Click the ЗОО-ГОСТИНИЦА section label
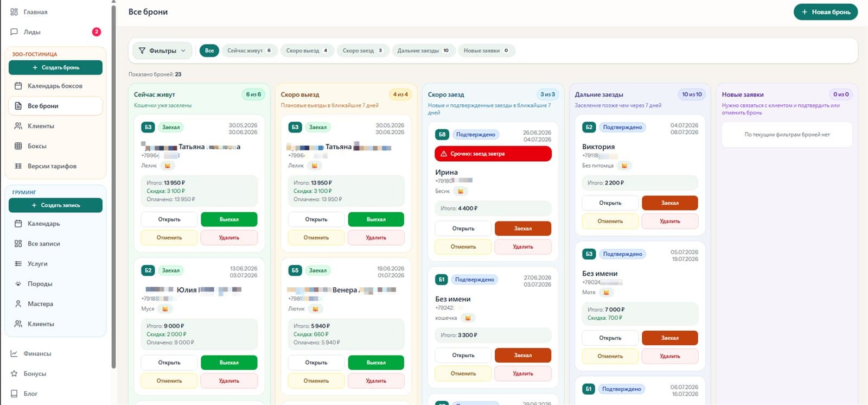Screen dimensions: 868x405 (x=35, y=54)
